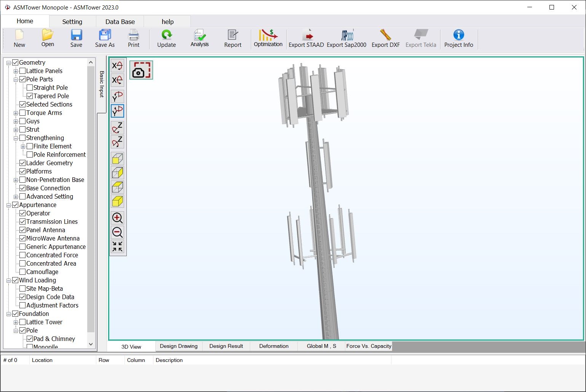Select the Z-axis view orientation icon
This screenshot has width=586, height=392.
[117, 127]
